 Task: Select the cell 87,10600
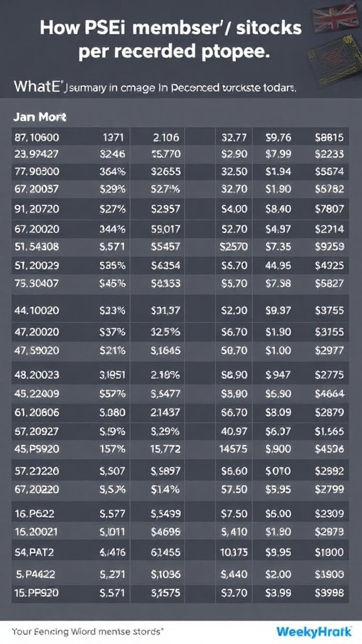(37, 137)
